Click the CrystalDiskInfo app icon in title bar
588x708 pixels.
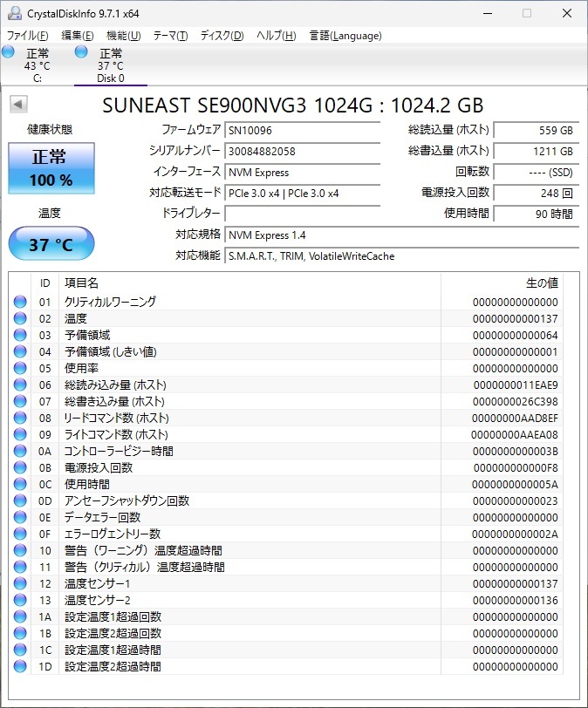[15, 13]
